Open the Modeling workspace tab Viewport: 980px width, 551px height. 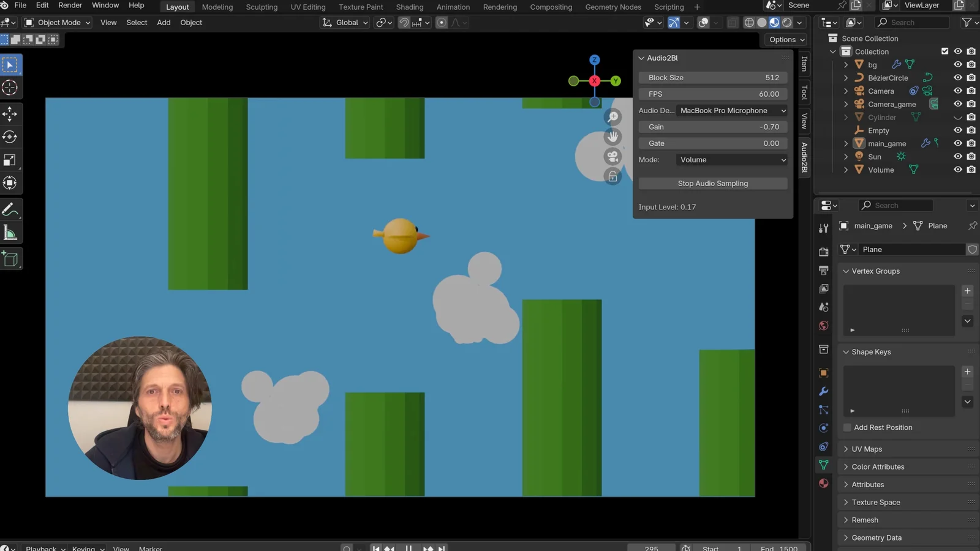click(217, 7)
